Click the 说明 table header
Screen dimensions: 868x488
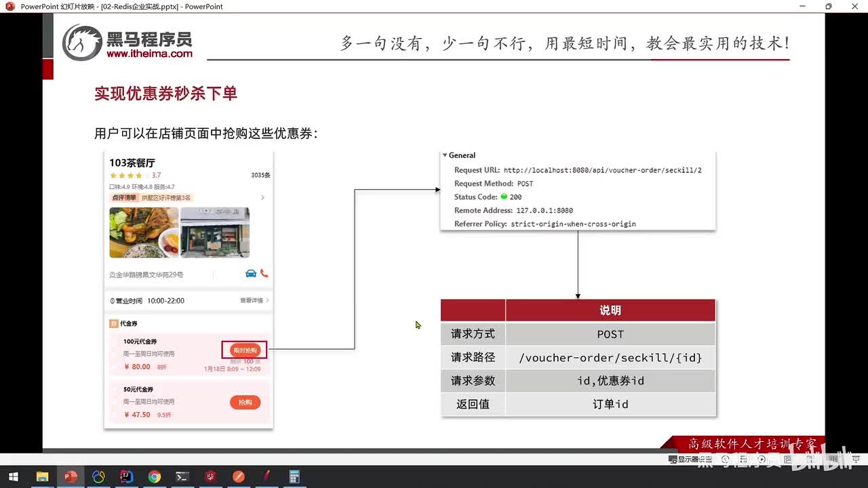[610, 310]
